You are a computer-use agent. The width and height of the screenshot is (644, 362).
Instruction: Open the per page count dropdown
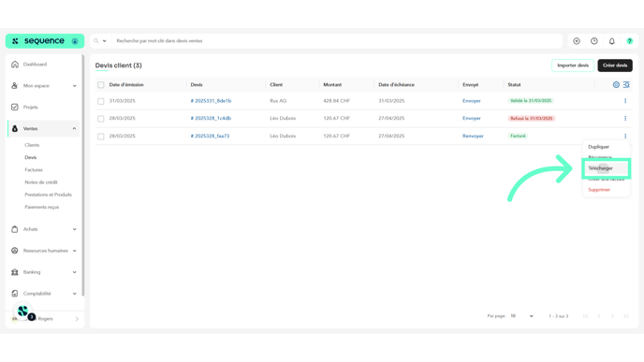522,316
